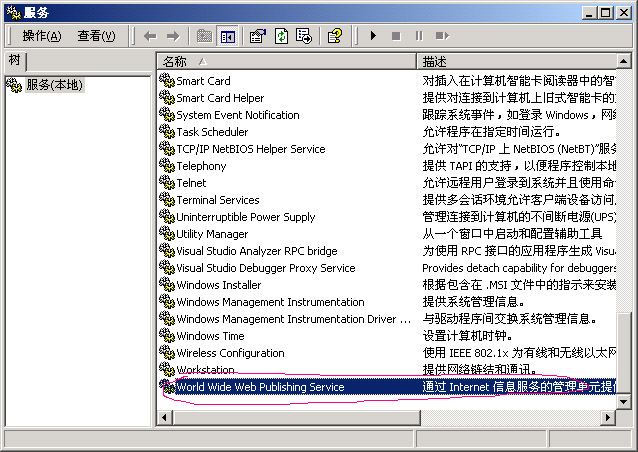This screenshot has width=638, height=452.
Task: Click the Back arrow in toolbar
Action: coord(150,36)
